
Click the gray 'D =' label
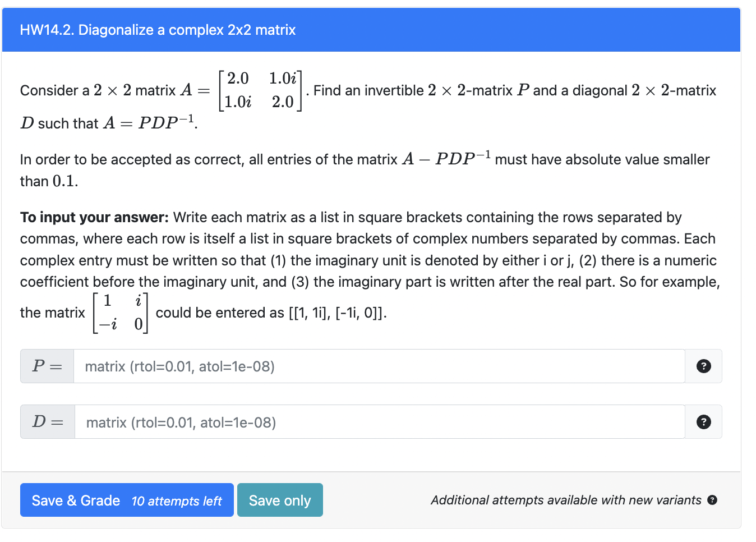[47, 422]
